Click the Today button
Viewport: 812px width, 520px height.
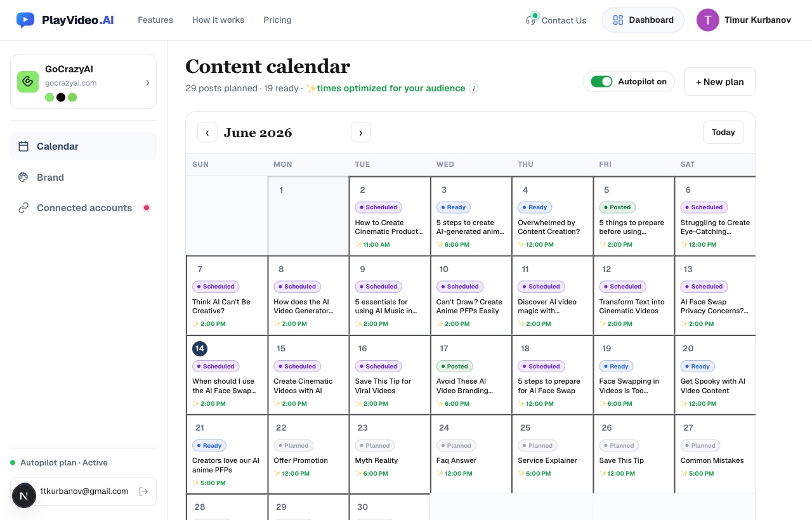click(x=723, y=133)
